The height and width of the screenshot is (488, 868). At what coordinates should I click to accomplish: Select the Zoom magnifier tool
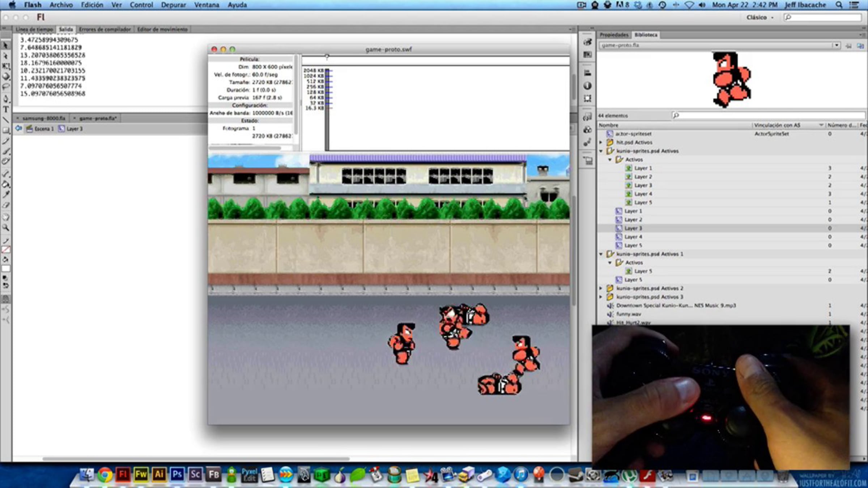(6, 228)
